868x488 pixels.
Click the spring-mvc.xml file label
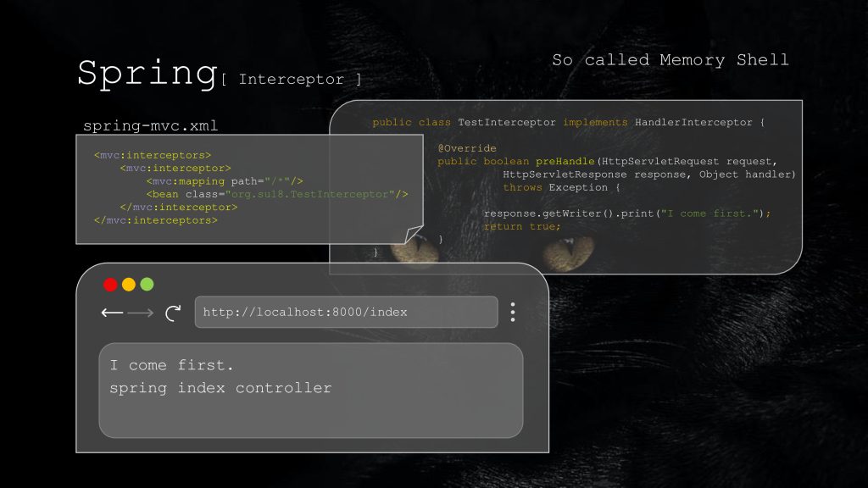tap(151, 126)
